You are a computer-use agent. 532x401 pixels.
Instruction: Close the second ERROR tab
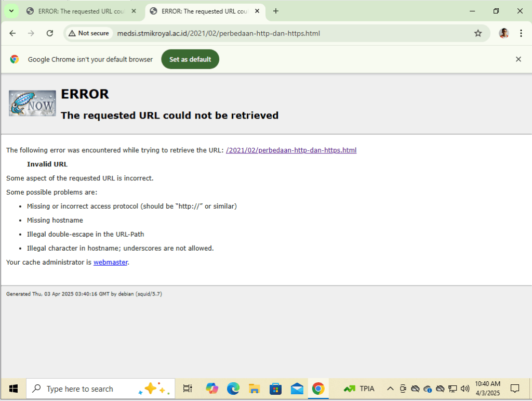[257, 11]
